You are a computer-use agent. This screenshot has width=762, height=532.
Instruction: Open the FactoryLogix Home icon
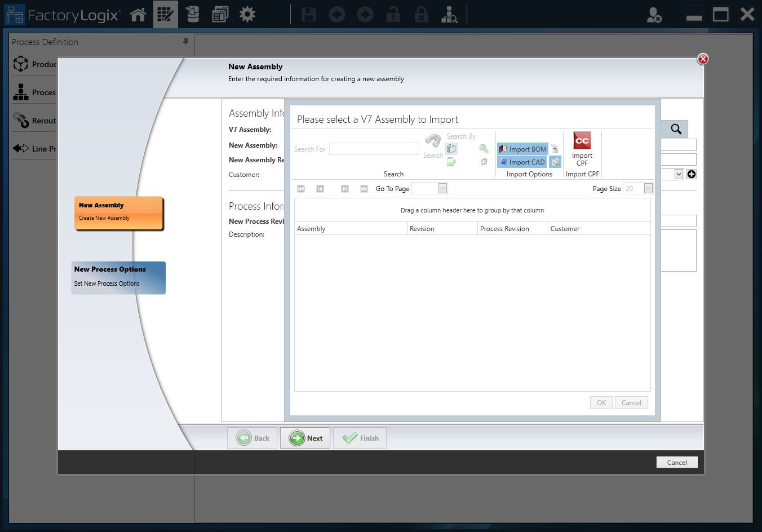coord(138,14)
